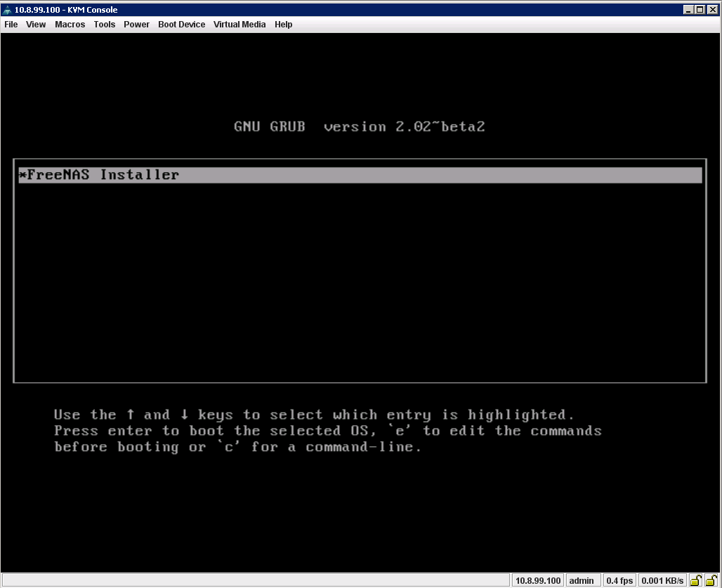The width and height of the screenshot is (722, 588).
Task: Open the View menu
Action: point(35,25)
